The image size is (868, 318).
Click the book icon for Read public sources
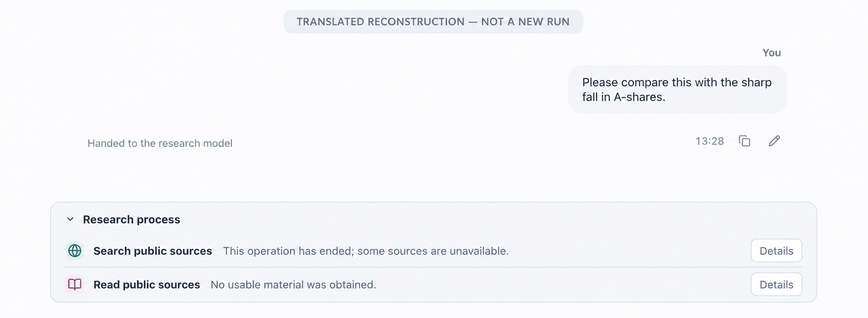75,284
